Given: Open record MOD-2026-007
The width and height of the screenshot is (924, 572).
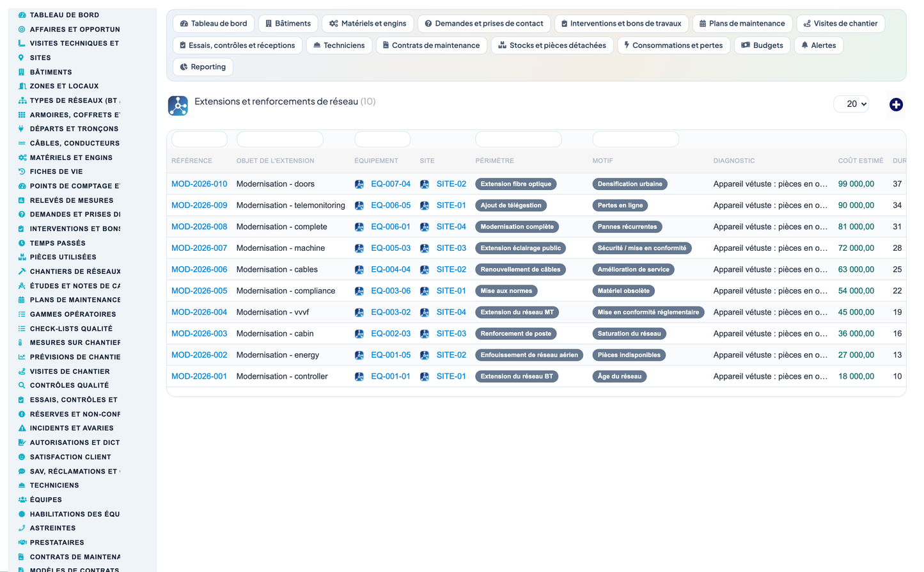Looking at the screenshot, I should pyautogui.click(x=199, y=248).
